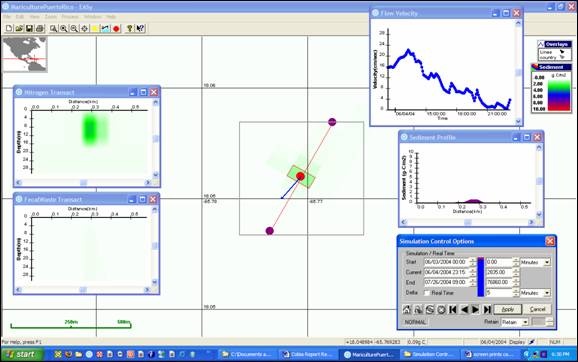Open the File menu
This screenshot has width=578, height=362.
(x=7, y=17)
